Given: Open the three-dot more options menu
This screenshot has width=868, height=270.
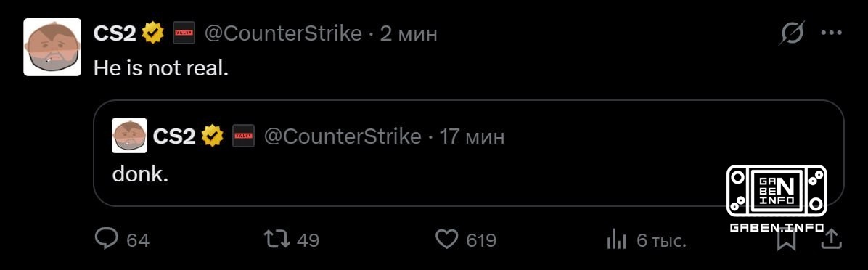Looking at the screenshot, I should (x=832, y=33).
